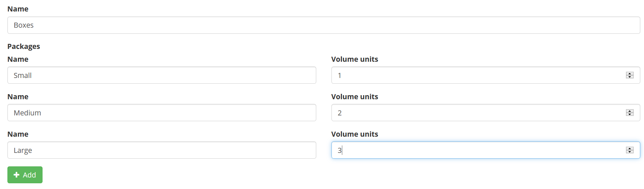Click into the Boxes name field
Screen dimensions: 644x189
324,25
